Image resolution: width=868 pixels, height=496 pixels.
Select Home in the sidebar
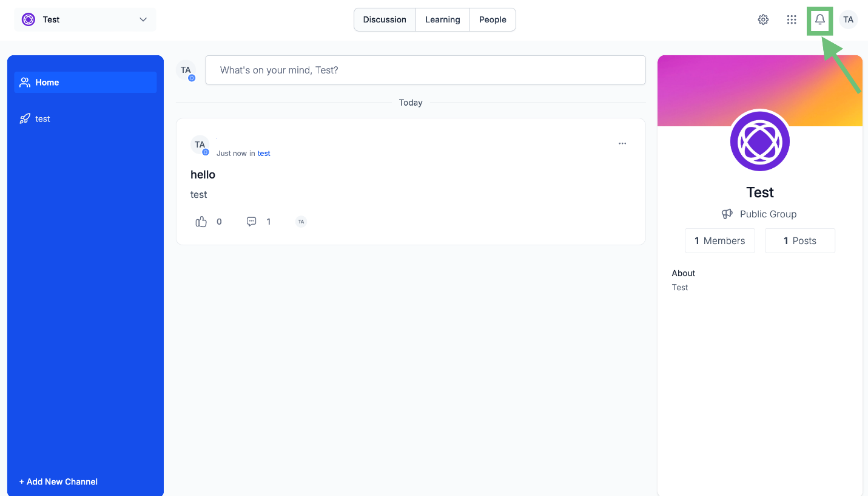click(85, 83)
